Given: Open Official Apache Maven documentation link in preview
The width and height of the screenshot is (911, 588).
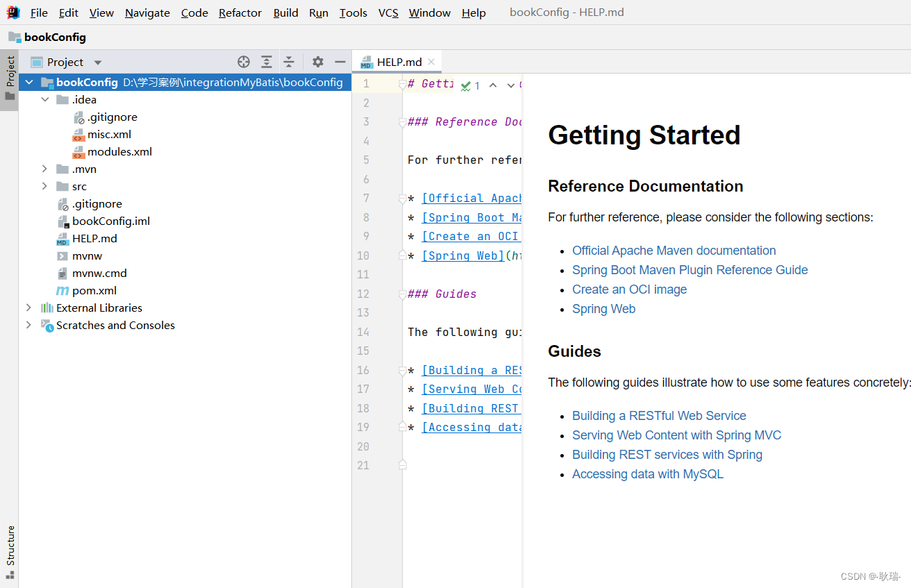Looking at the screenshot, I should click(x=674, y=251).
